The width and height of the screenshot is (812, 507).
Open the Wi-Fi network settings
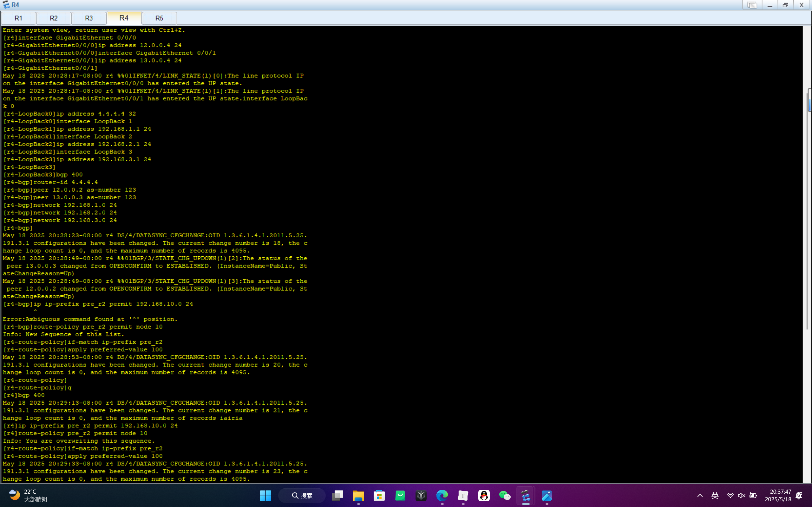730,496
